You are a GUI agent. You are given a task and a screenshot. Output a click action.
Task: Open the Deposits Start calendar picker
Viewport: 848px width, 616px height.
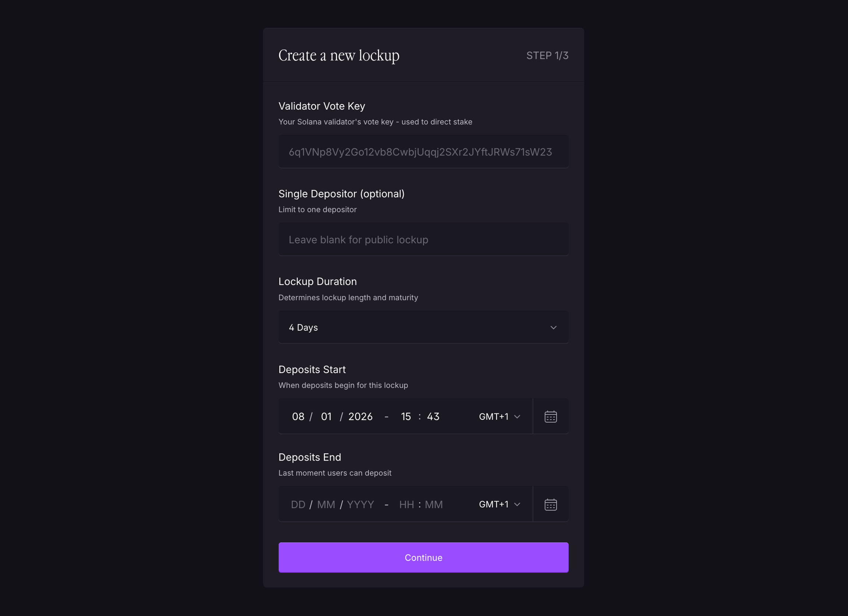point(550,416)
